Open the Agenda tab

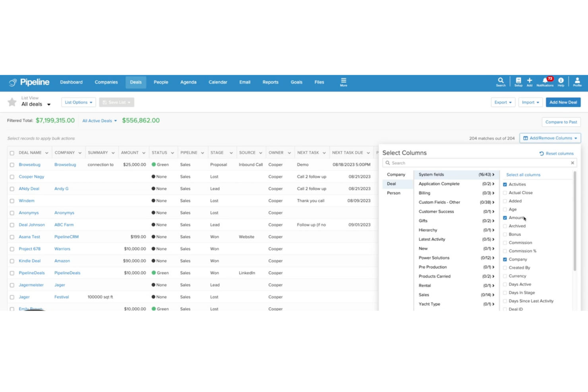pos(188,82)
